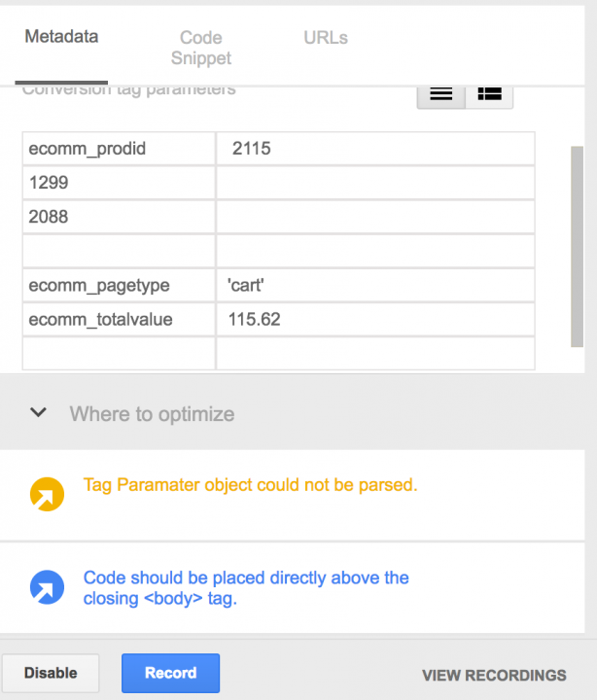Viewport: 597px width, 700px height.
Task: Click the 1299 row cell
Action: [x=120, y=183]
